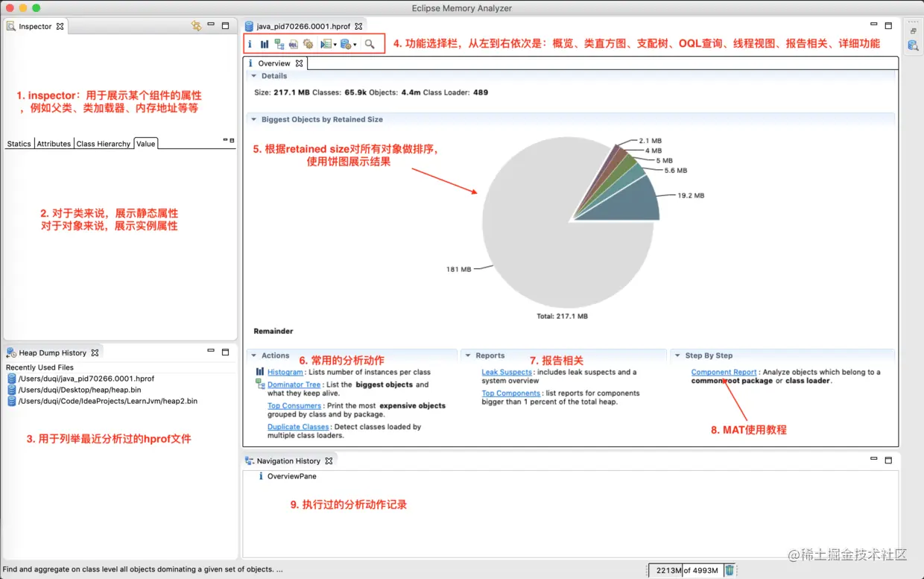
Task: Close the Overview tab
Action: [299, 63]
